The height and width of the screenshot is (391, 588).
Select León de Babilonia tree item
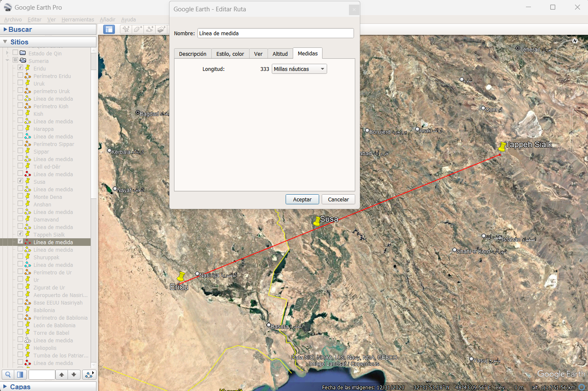click(x=55, y=325)
